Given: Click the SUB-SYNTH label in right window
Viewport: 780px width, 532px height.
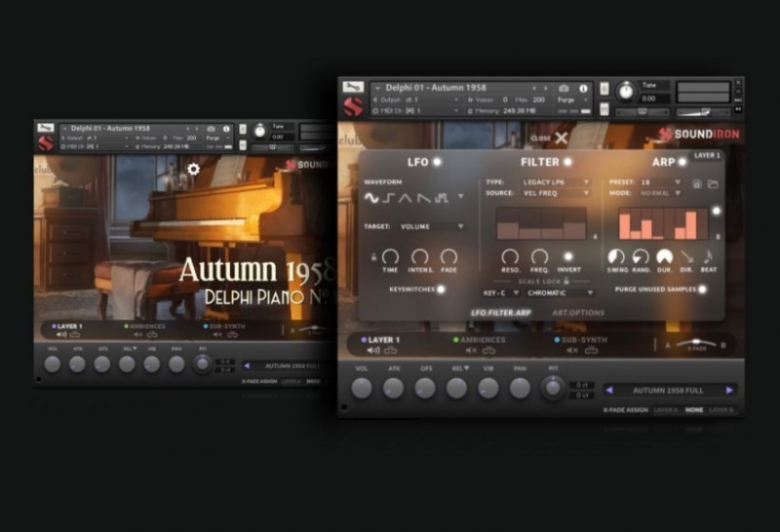Looking at the screenshot, I should 584,340.
